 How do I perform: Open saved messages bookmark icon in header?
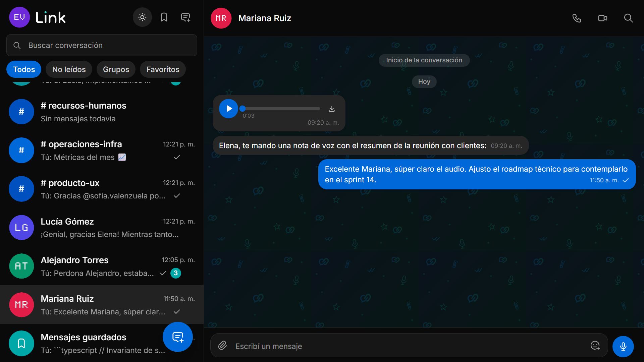point(164,17)
